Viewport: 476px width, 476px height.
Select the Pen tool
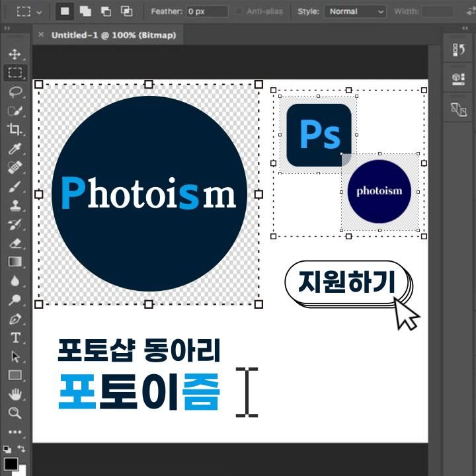[x=15, y=319]
